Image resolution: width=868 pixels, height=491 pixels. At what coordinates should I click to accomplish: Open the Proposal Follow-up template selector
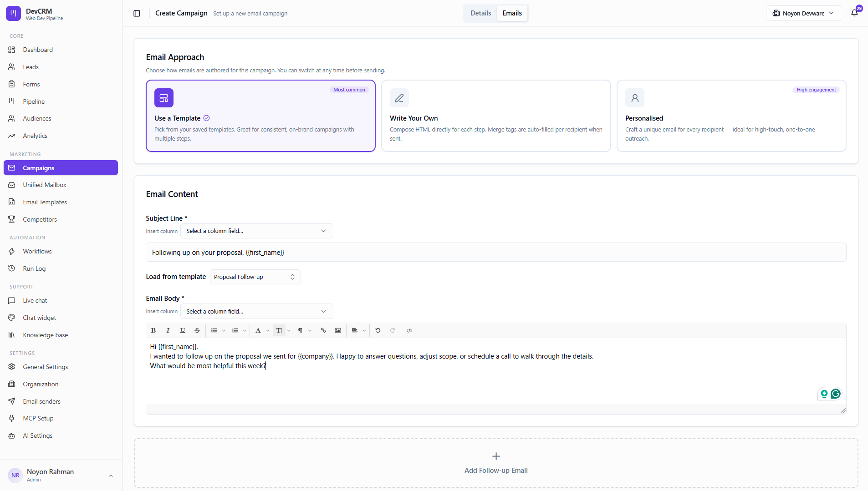coord(255,277)
